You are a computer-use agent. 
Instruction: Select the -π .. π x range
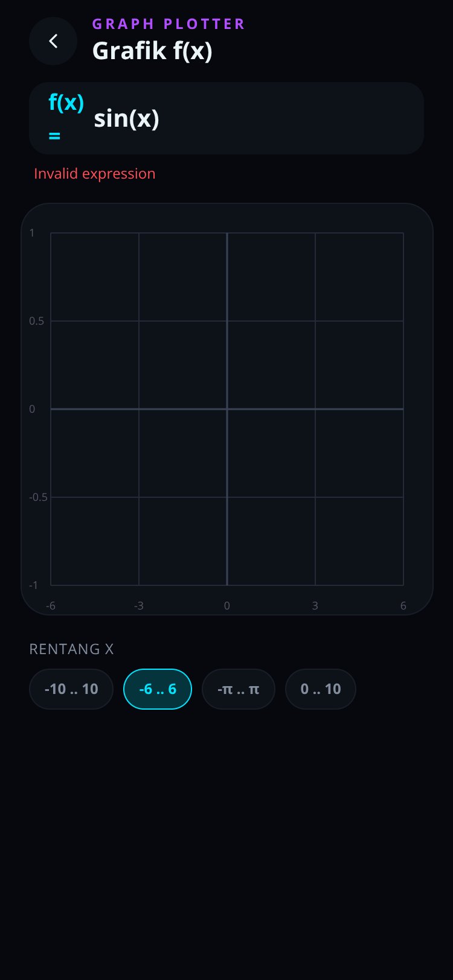click(x=239, y=689)
